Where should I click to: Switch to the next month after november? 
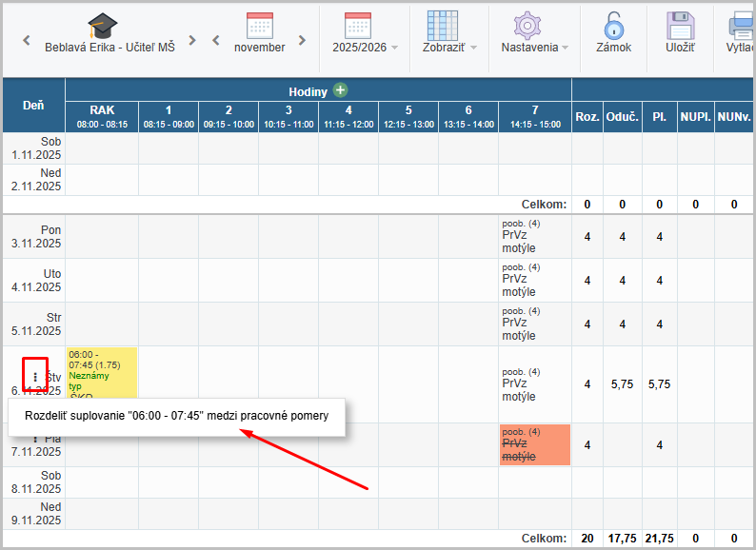pyautogui.click(x=302, y=41)
